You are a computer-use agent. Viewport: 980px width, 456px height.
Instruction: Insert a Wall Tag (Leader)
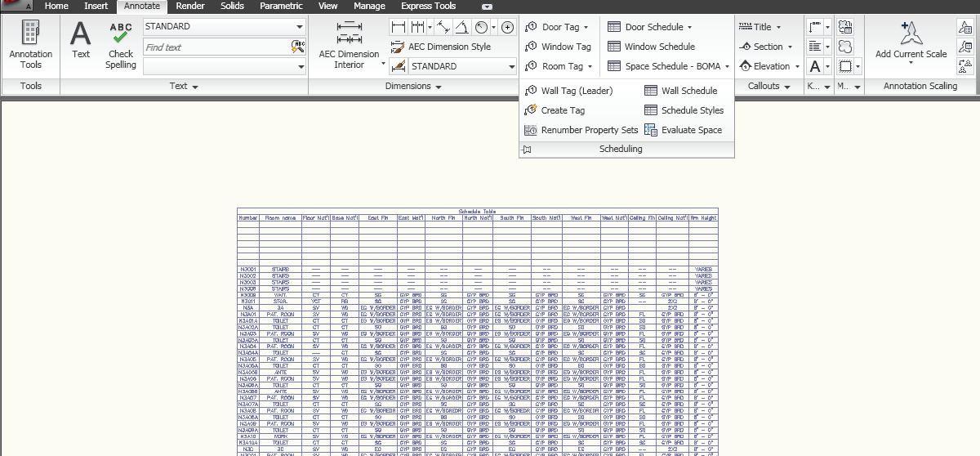[x=568, y=91]
